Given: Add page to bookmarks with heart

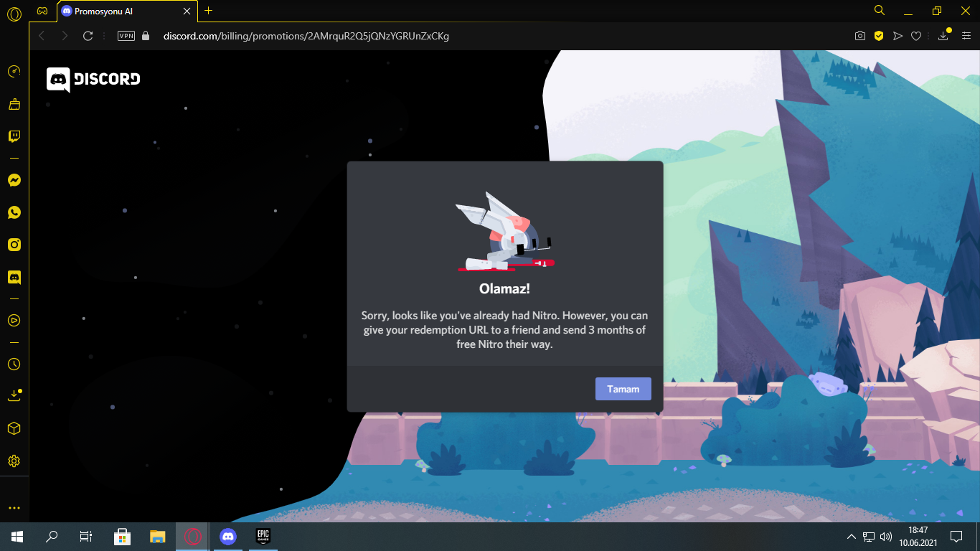Looking at the screenshot, I should (915, 36).
